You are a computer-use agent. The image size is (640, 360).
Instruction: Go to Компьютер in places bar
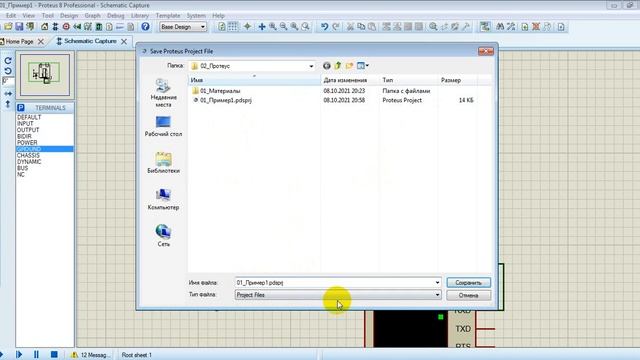click(x=163, y=200)
